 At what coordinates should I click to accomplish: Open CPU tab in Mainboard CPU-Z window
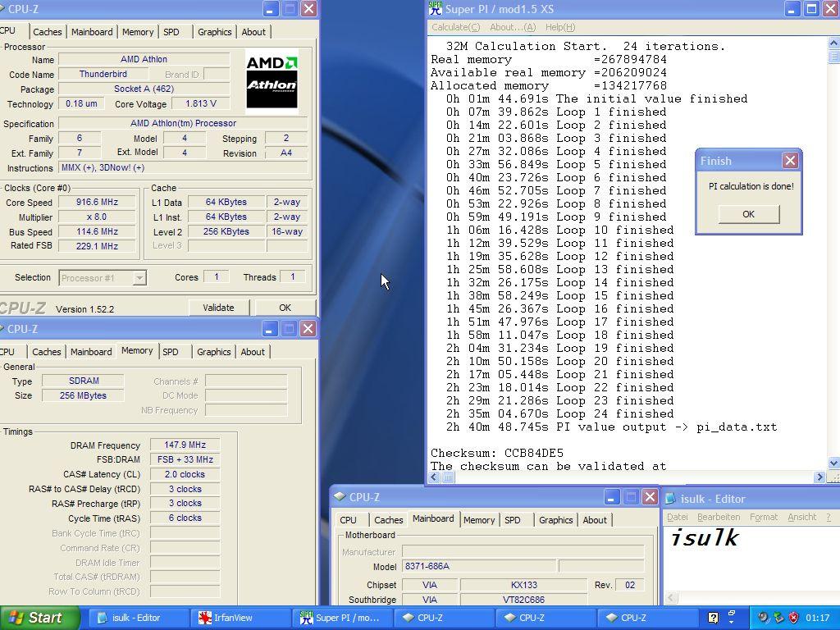[x=348, y=520]
